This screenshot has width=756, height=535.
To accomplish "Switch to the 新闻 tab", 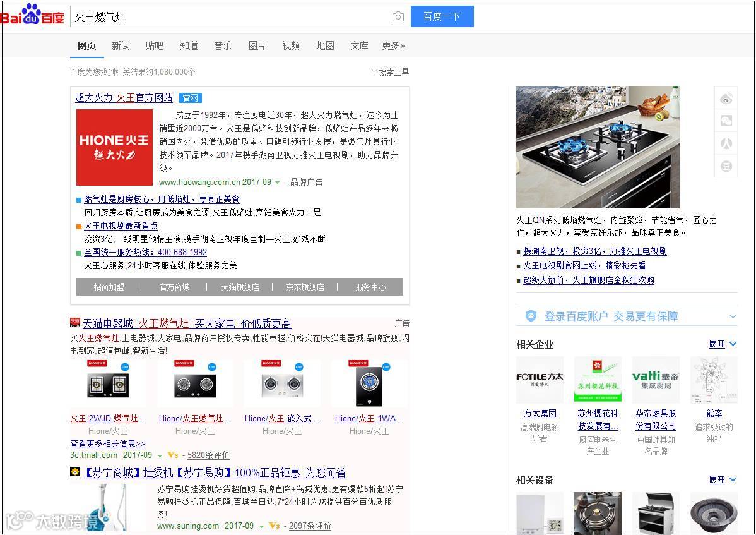I will pyautogui.click(x=121, y=46).
